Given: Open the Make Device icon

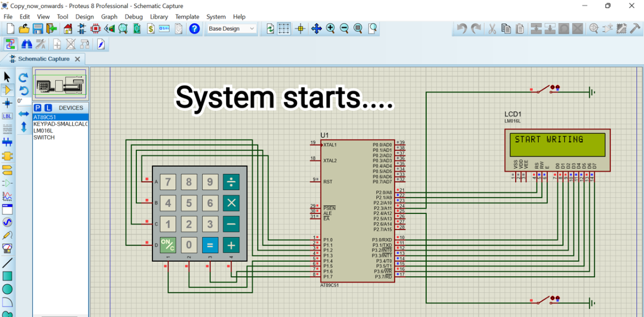Looking at the screenshot, I should coord(608,28).
